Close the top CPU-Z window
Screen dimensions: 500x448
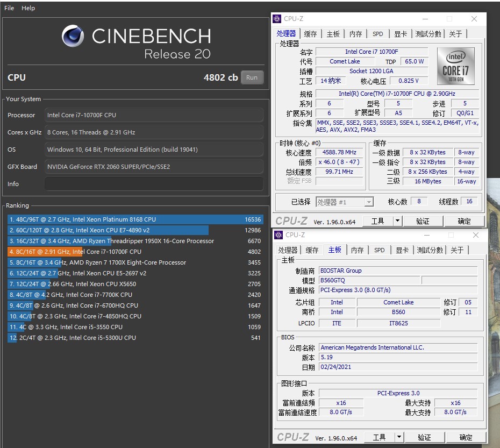click(x=474, y=19)
